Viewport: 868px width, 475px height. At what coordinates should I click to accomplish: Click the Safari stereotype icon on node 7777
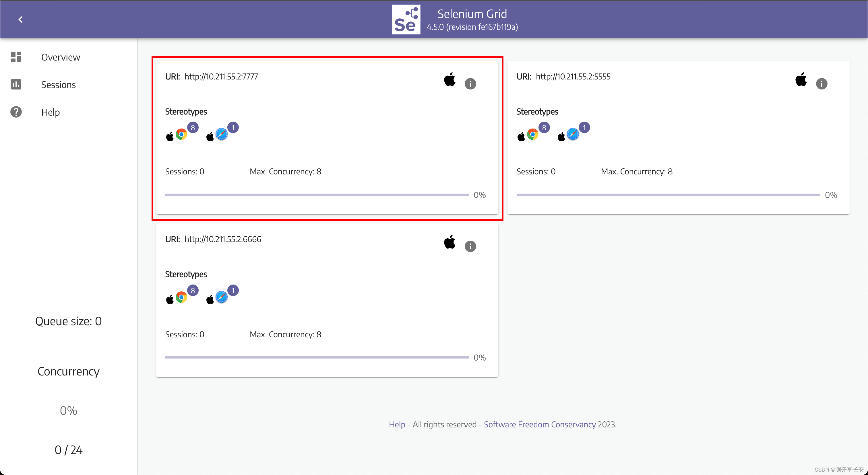[221, 135]
